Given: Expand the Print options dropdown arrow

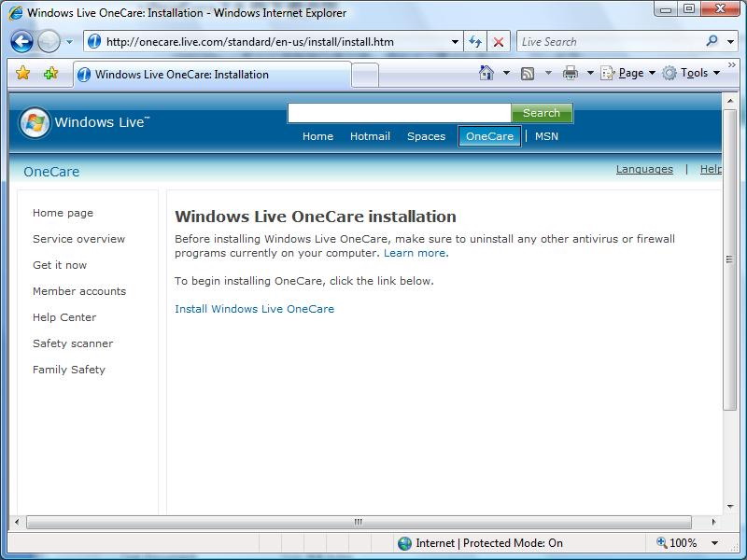Looking at the screenshot, I should click(590, 73).
